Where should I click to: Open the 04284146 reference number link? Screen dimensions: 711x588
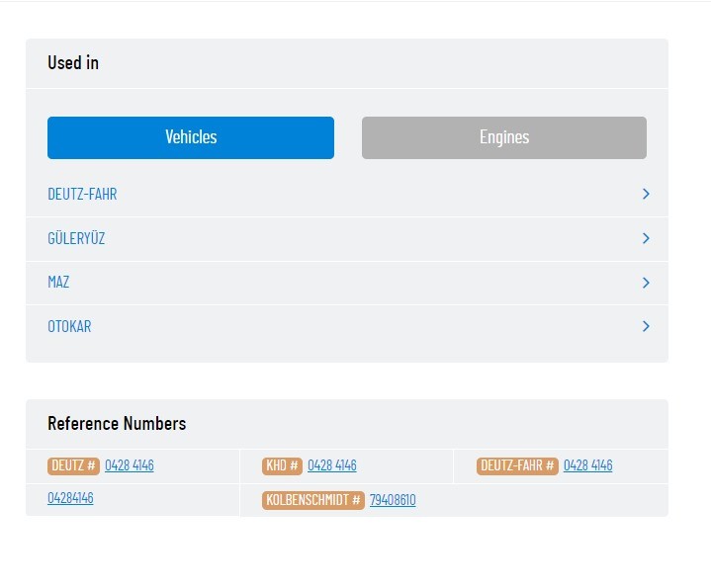[70, 498]
